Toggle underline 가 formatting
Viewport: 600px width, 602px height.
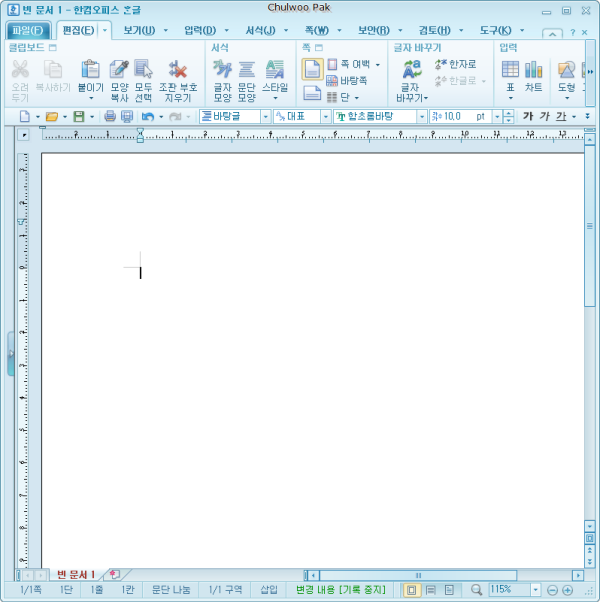pos(561,116)
